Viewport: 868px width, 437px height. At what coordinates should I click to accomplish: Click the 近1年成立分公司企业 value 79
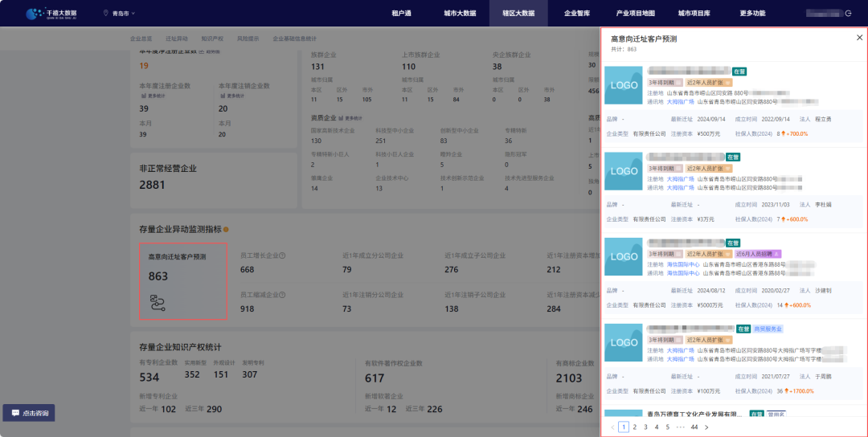[346, 269]
